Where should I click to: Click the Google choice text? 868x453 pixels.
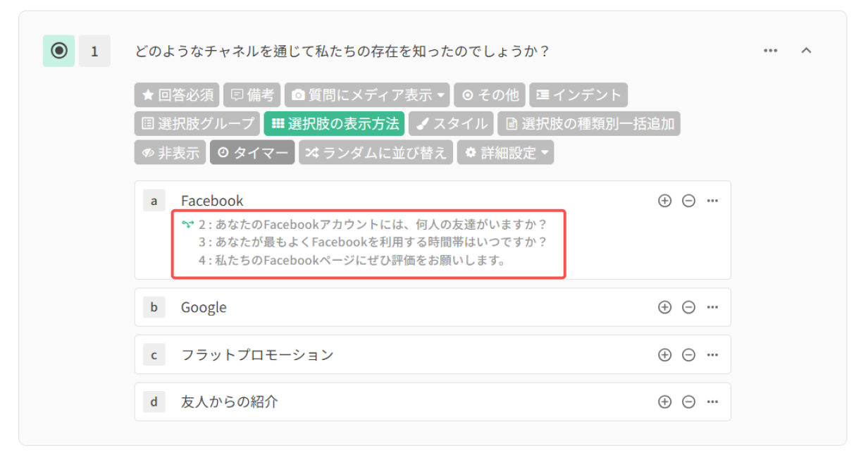[x=204, y=308]
